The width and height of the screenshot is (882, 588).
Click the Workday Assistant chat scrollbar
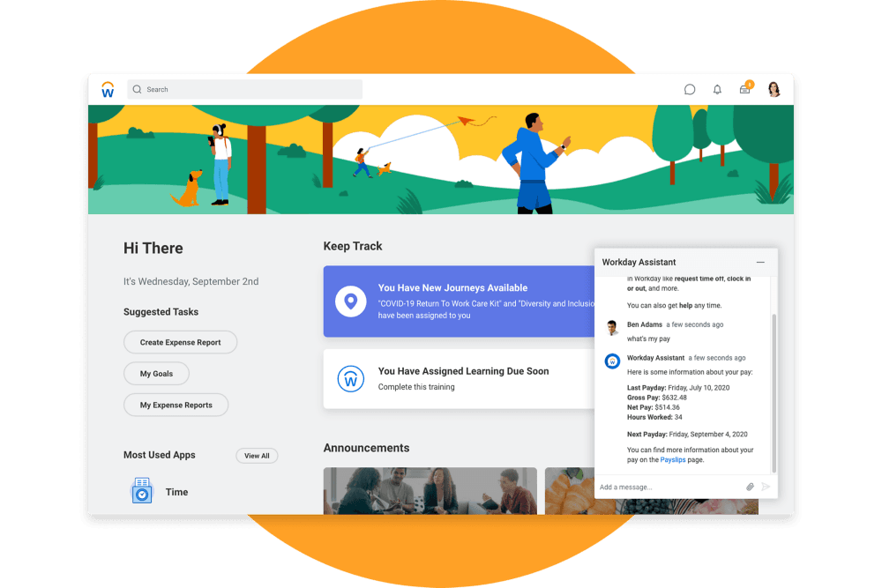774,393
